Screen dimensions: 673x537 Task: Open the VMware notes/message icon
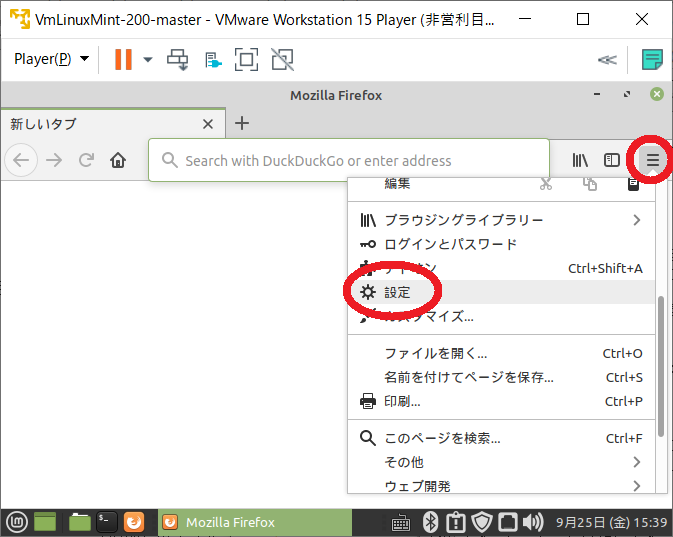(x=652, y=59)
